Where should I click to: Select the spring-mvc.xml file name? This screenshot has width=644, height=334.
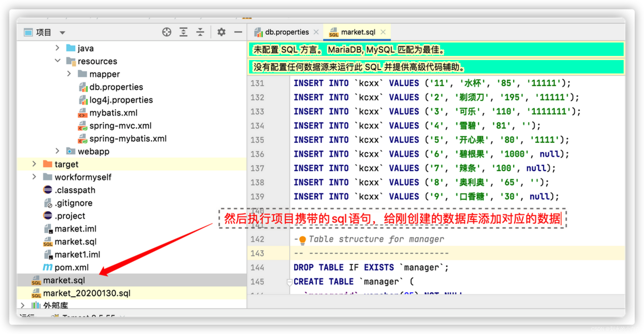coord(120,126)
